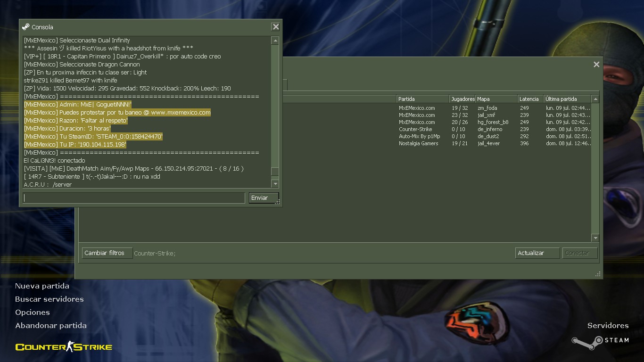Click the de_dust2 map cell
644x362 pixels.
click(x=488, y=136)
